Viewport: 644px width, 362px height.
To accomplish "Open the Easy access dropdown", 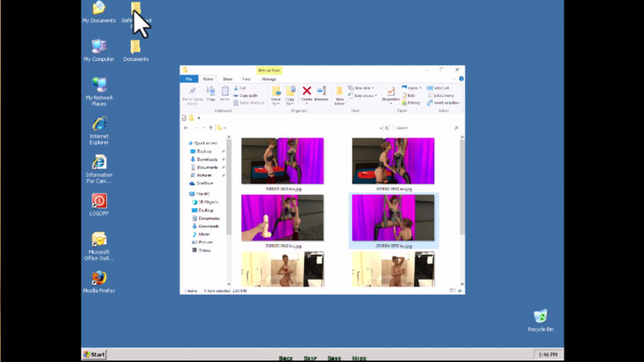I will point(362,95).
